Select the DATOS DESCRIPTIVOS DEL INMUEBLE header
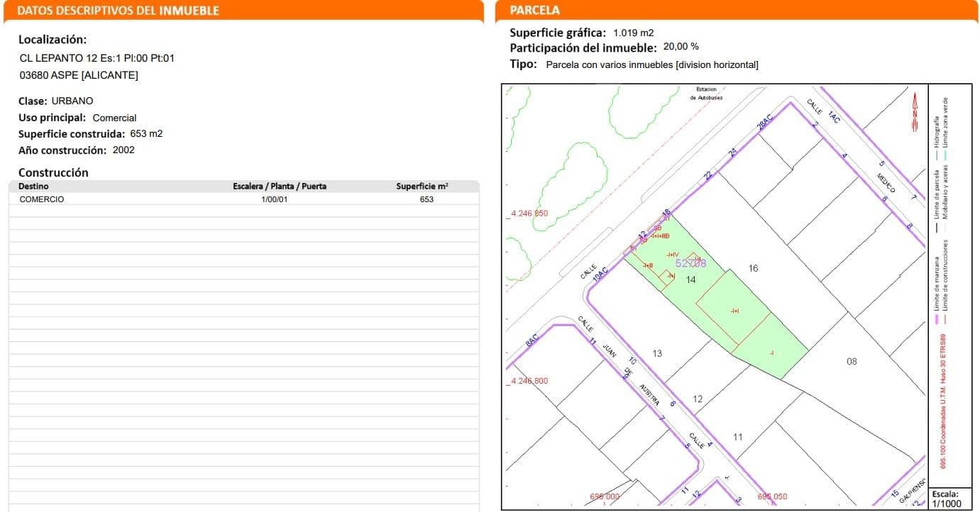 (119, 10)
